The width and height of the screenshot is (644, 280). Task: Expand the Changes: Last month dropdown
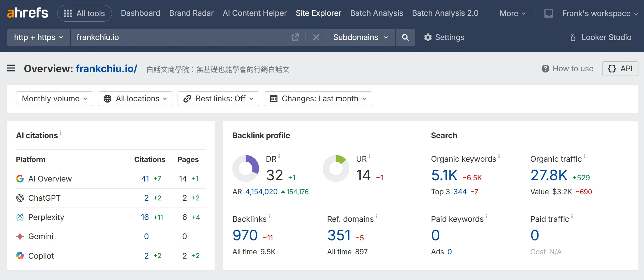click(318, 98)
